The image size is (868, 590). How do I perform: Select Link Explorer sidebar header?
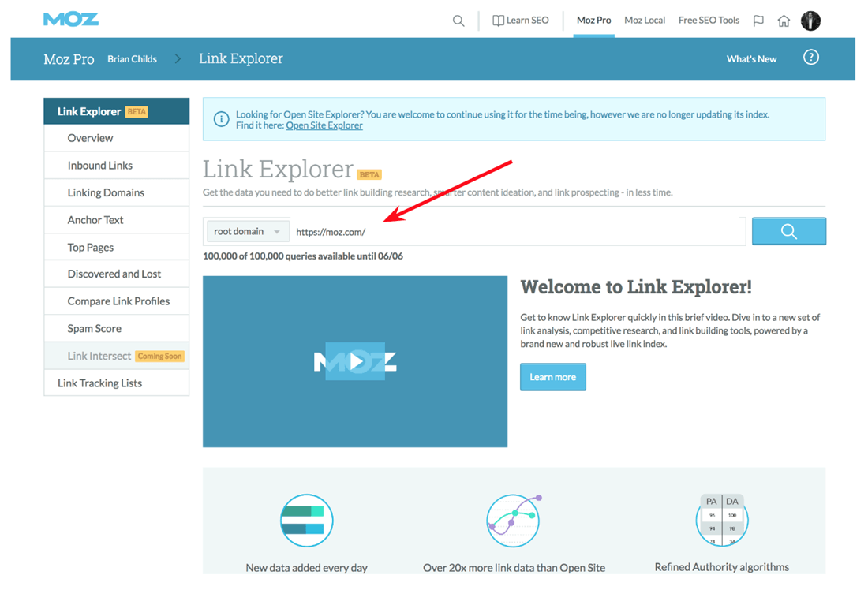click(116, 111)
